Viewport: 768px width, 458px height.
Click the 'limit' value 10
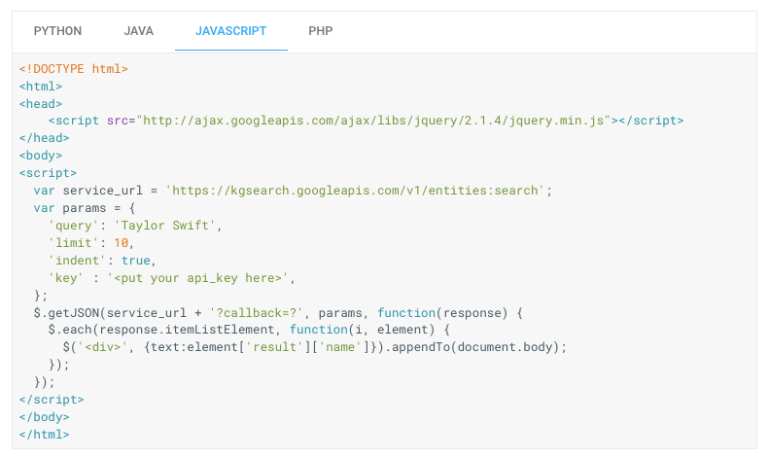[124, 243]
